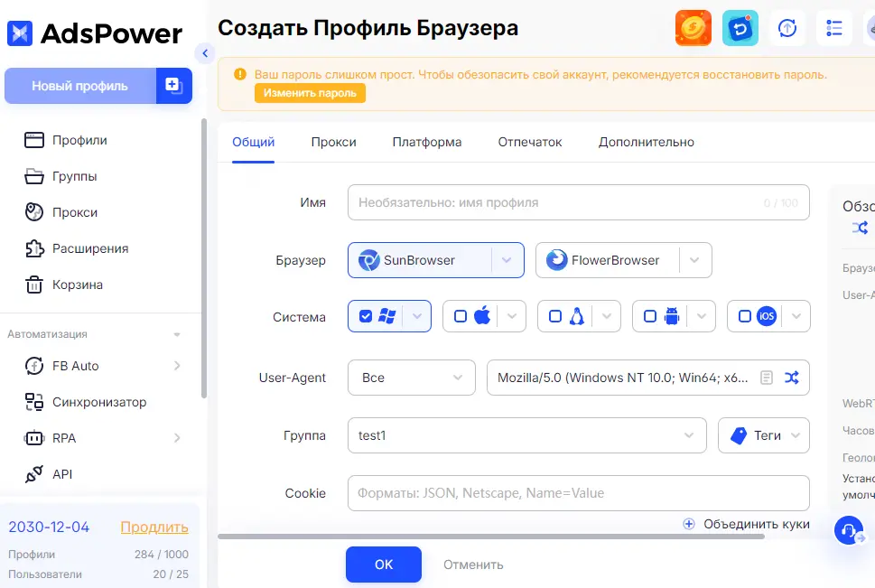Click the form's horizontal scrollbar
The height and width of the screenshot is (588, 875).
(x=491, y=537)
